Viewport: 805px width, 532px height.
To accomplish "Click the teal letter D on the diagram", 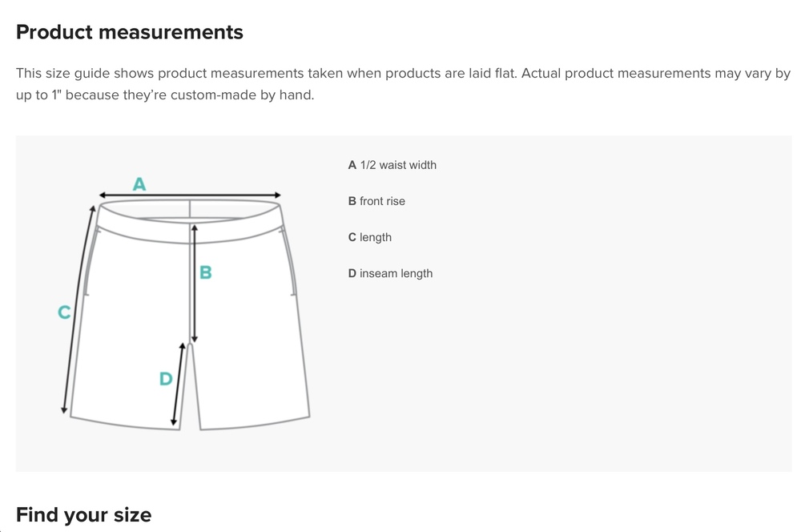I will coord(166,379).
